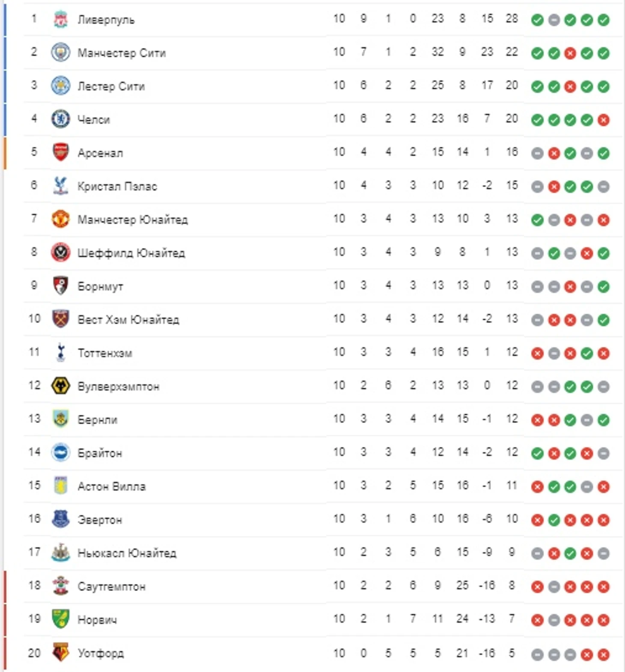Click Everton's green win form indicator
Viewport: 625px width, 672px height.
554,520
